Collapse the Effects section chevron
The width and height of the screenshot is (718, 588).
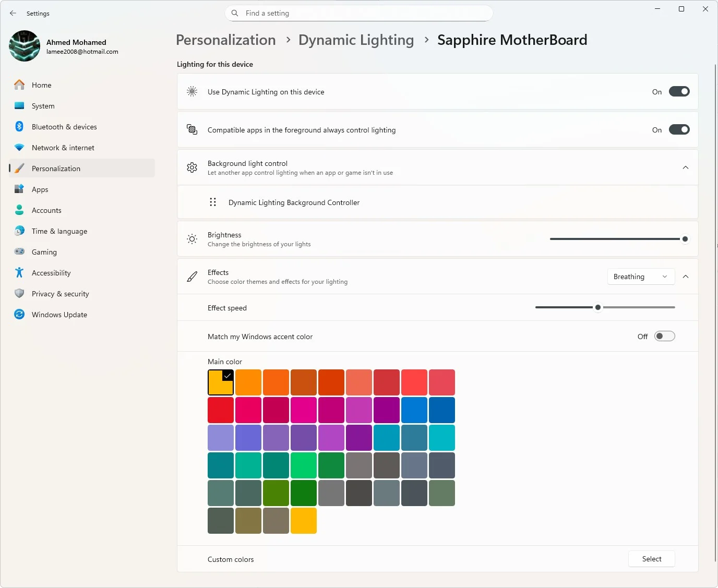(x=685, y=277)
